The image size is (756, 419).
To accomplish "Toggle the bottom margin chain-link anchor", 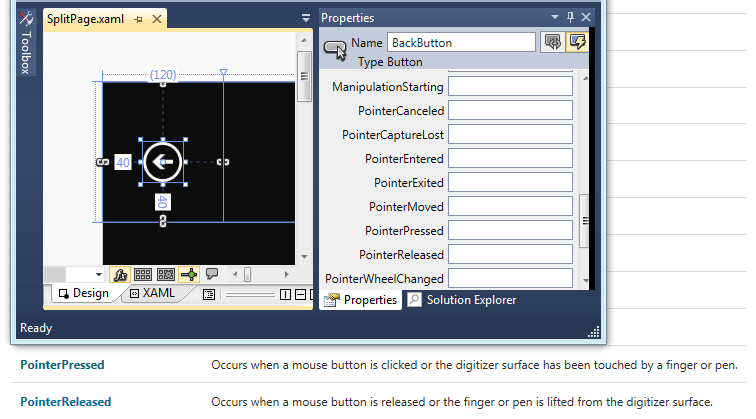I will click(162, 221).
